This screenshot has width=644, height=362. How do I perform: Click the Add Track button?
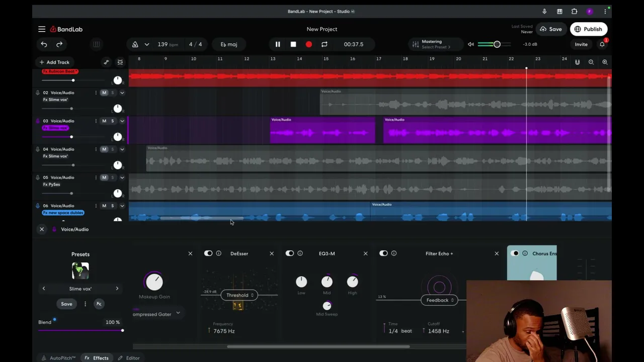[x=54, y=62]
